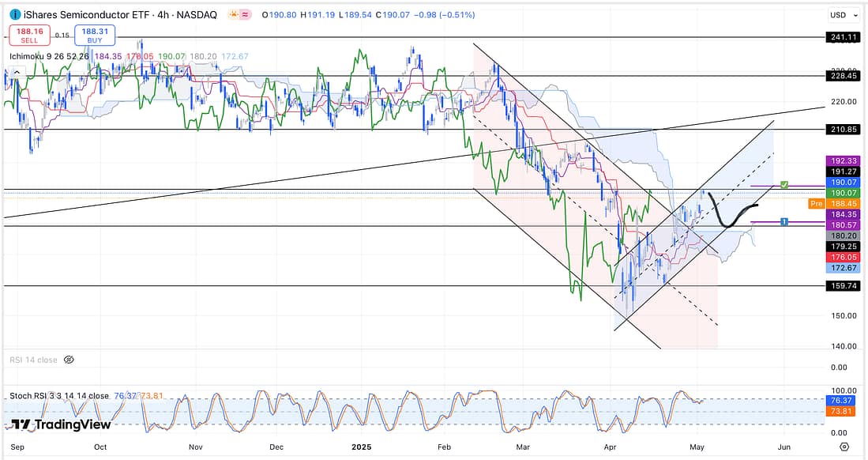The width and height of the screenshot is (868, 460).
Task: Click the high value H191.19
Action: coord(318,15)
